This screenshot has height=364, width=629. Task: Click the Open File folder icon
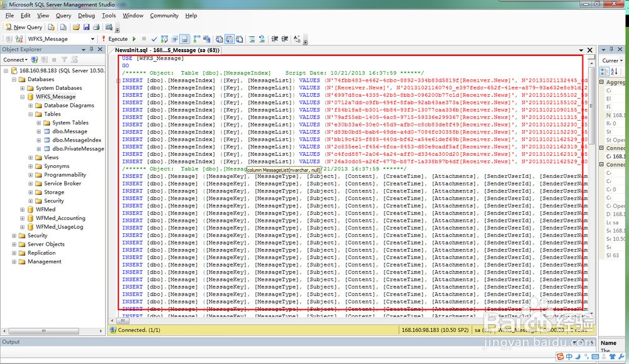(76, 27)
